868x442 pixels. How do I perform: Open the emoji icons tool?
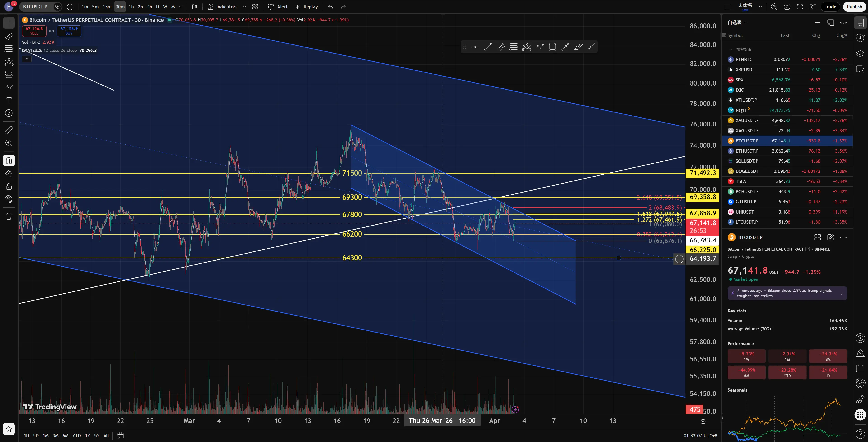click(x=9, y=114)
